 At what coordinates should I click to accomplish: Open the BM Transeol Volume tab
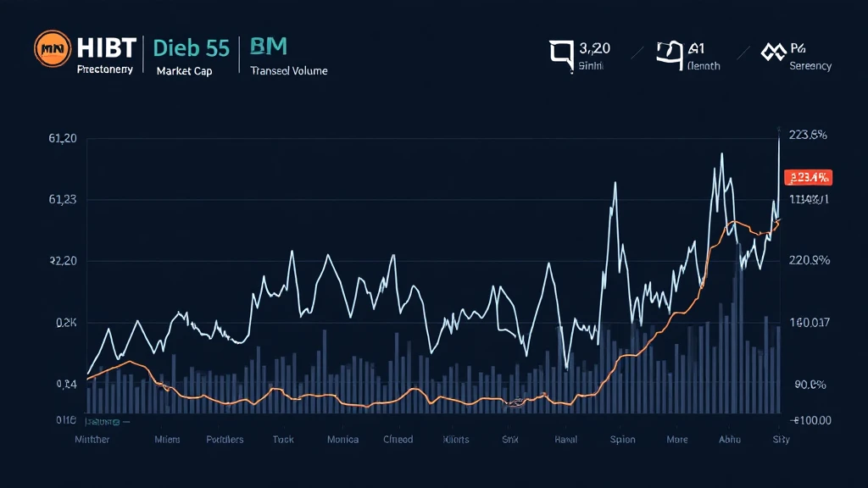[x=288, y=56]
